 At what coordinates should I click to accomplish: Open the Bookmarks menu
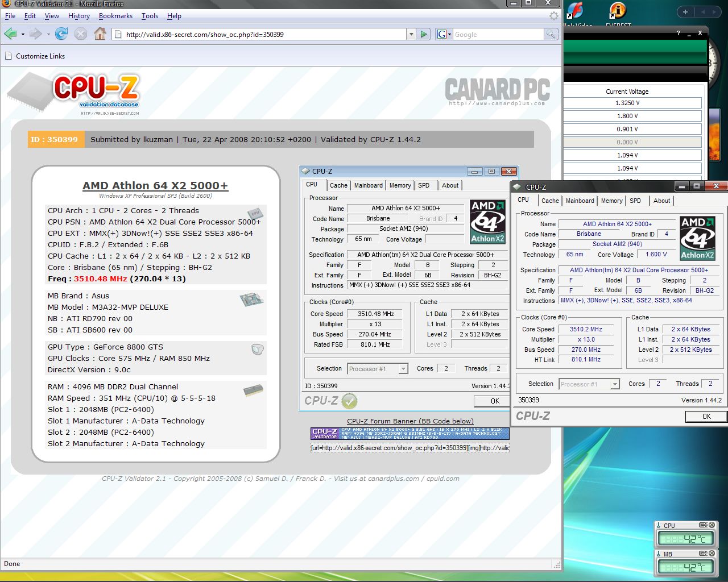[x=115, y=16]
